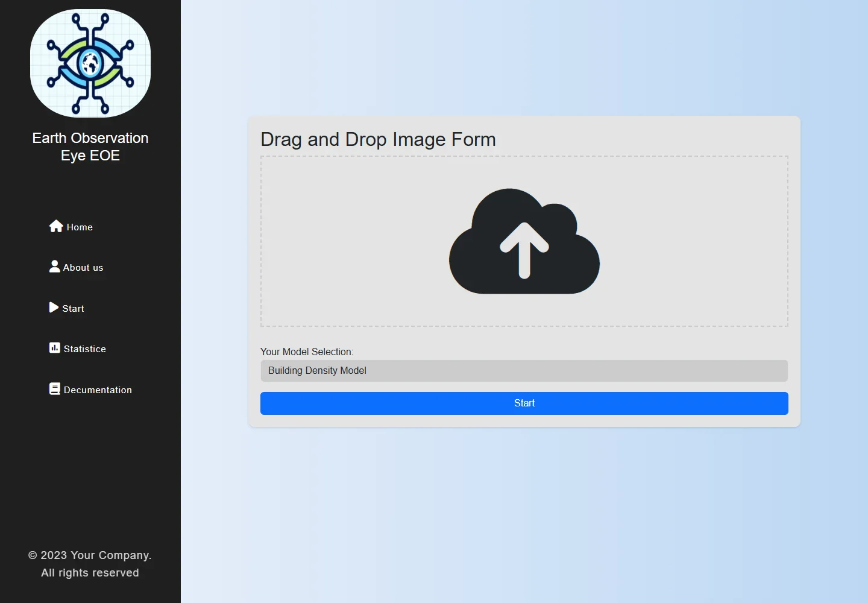Click the book icon beside Decumentation

pyautogui.click(x=55, y=389)
